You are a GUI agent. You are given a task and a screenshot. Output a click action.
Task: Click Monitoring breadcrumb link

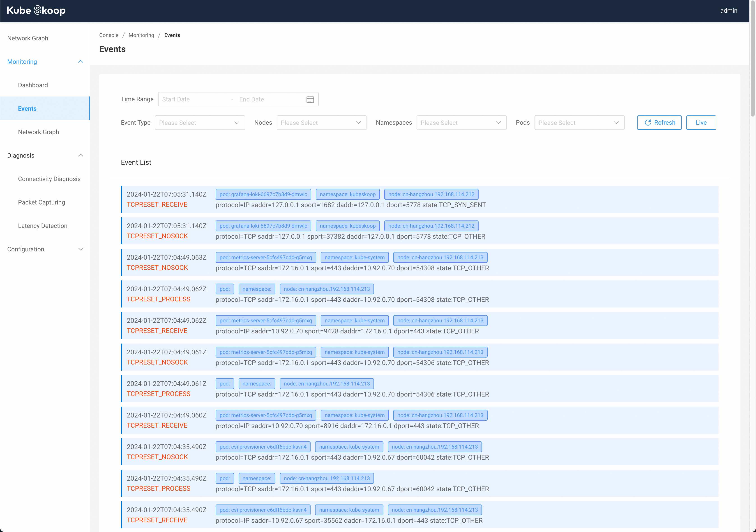coord(141,35)
